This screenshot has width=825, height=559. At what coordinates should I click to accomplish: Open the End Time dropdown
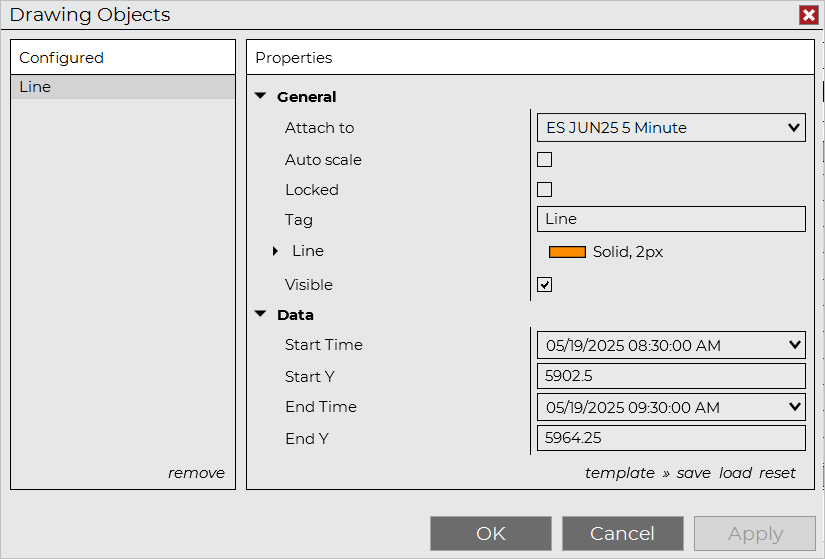click(671, 408)
